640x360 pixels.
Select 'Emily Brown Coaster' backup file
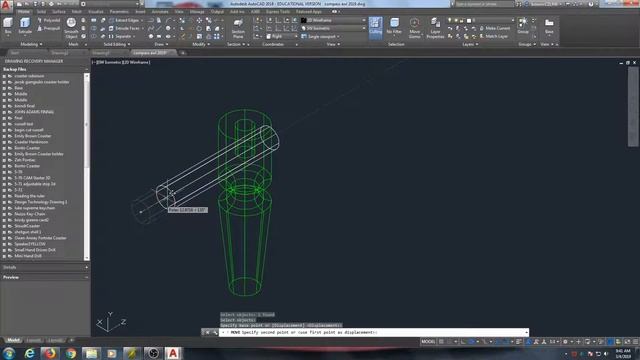point(33,136)
